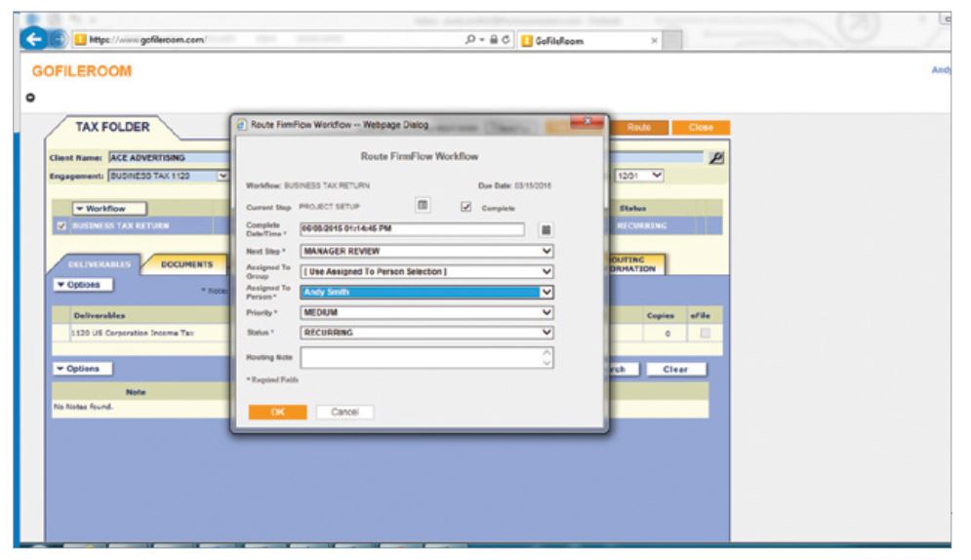
Task: Open Assigned To Person dropdown showing Andy Smith
Action: tap(426, 292)
